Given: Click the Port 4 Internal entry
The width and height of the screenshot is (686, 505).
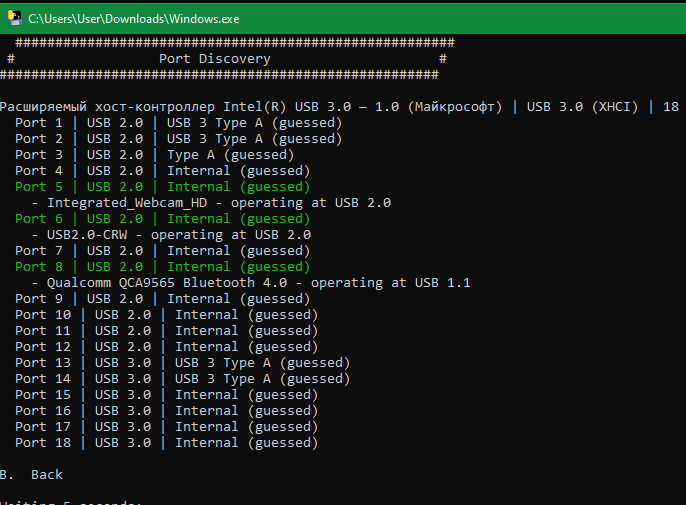Looking at the screenshot, I should tap(162, 171).
